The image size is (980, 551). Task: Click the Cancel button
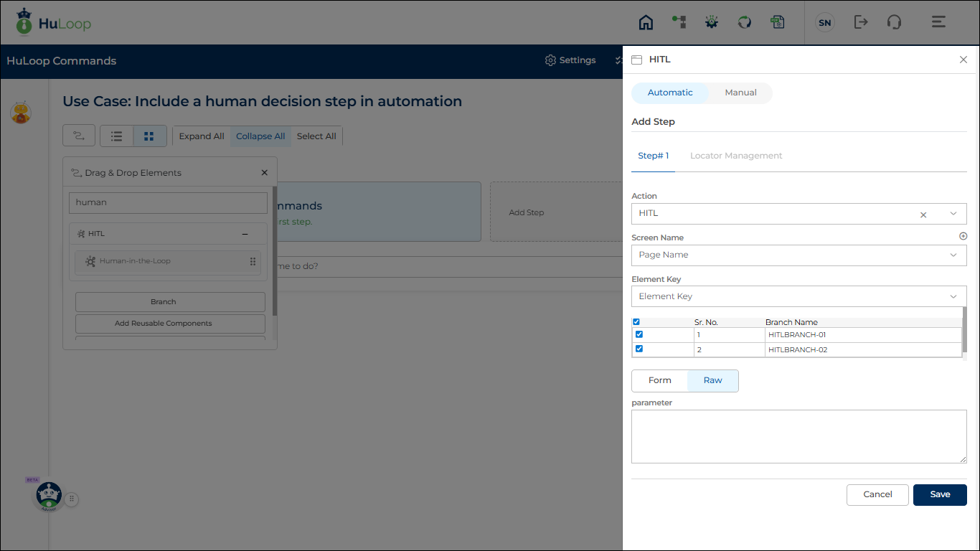[877, 494]
